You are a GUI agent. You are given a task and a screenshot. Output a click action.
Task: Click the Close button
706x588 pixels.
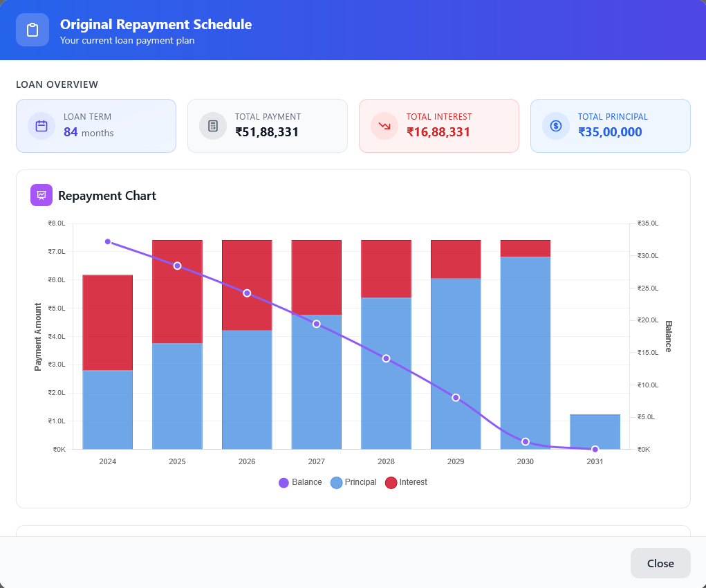point(660,563)
